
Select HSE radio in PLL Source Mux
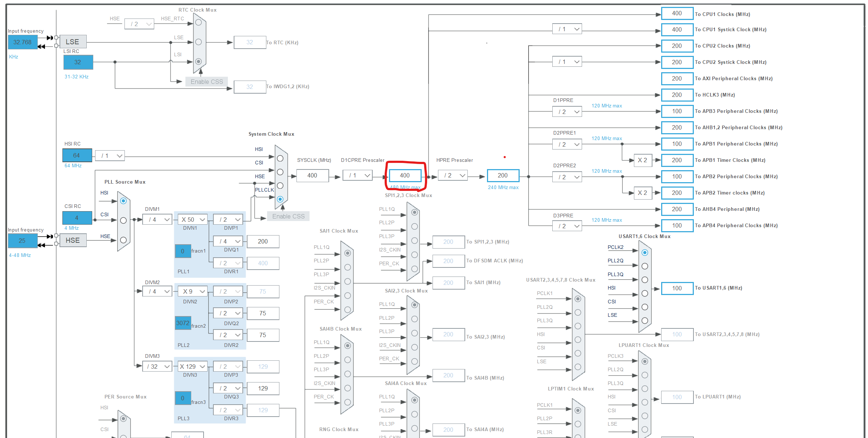tap(123, 240)
